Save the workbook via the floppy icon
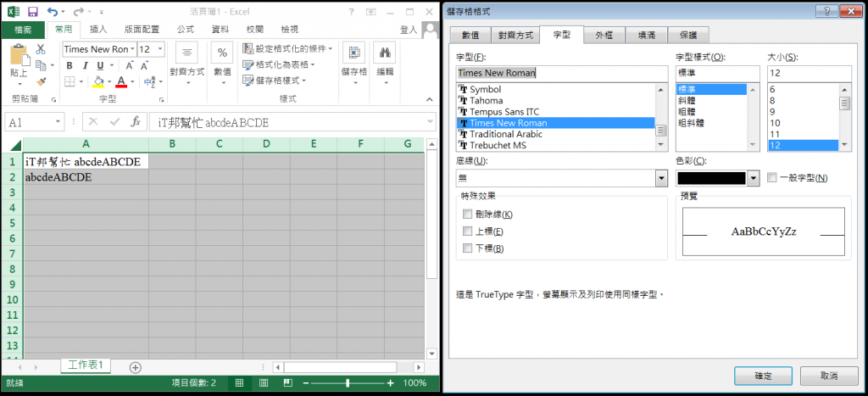868x396 pixels. pos(33,12)
